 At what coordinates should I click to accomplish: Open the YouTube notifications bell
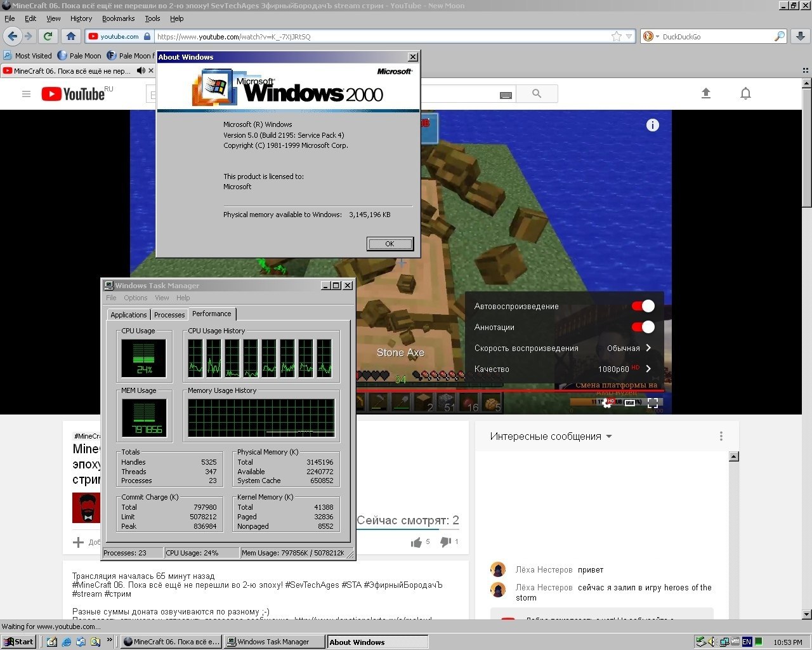click(x=745, y=94)
